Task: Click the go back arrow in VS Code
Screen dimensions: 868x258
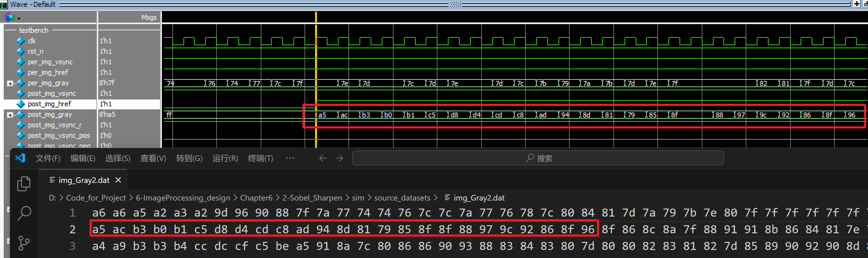Action: [323, 158]
